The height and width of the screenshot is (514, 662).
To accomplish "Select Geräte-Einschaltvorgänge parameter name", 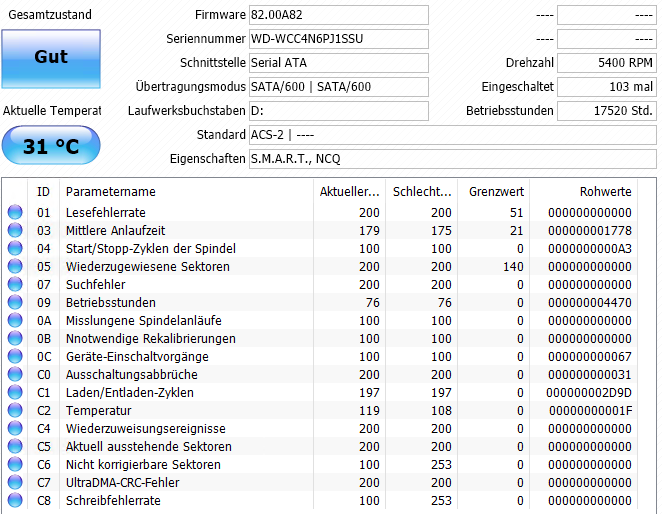I will [x=137, y=356].
